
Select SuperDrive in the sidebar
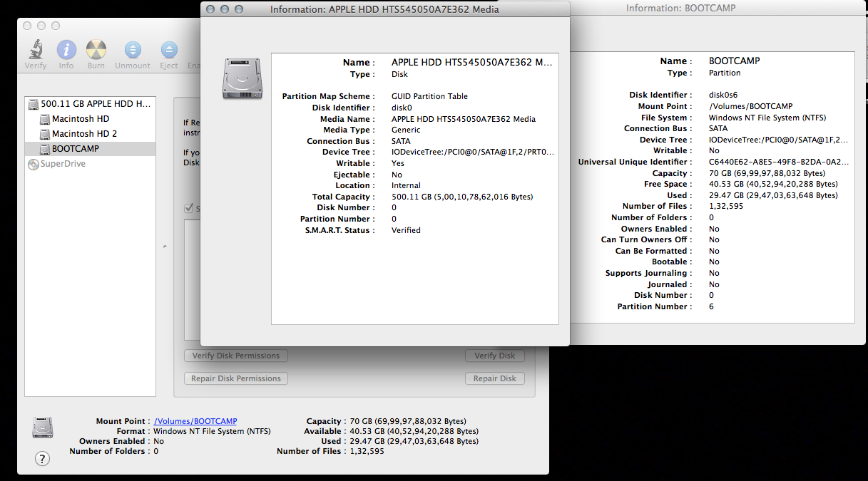(90, 164)
